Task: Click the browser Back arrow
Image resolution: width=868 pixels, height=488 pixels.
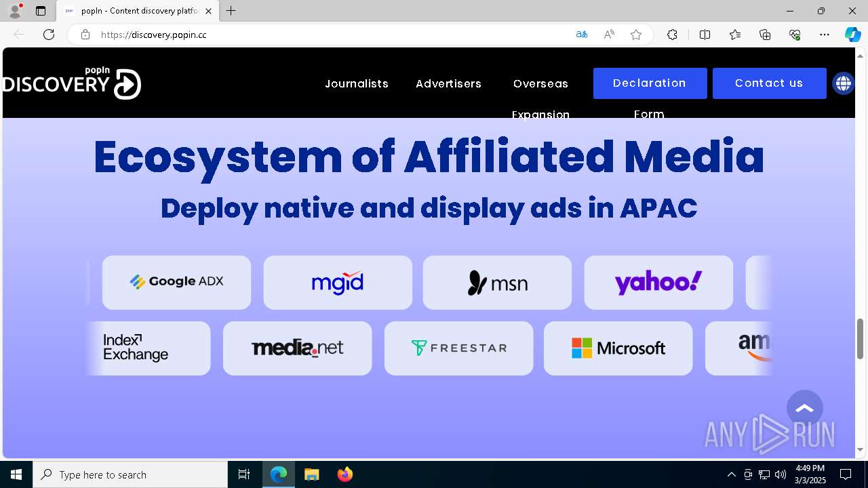Action: (19, 35)
